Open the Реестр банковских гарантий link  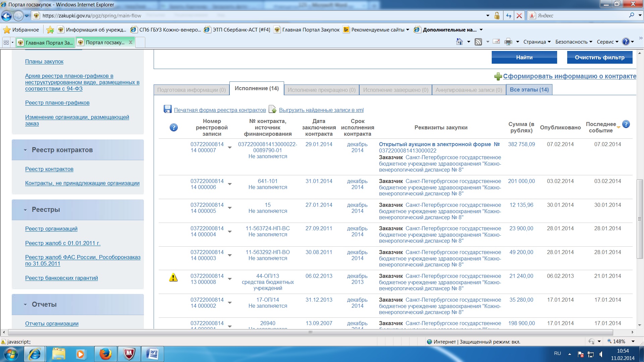tap(61, 278)
